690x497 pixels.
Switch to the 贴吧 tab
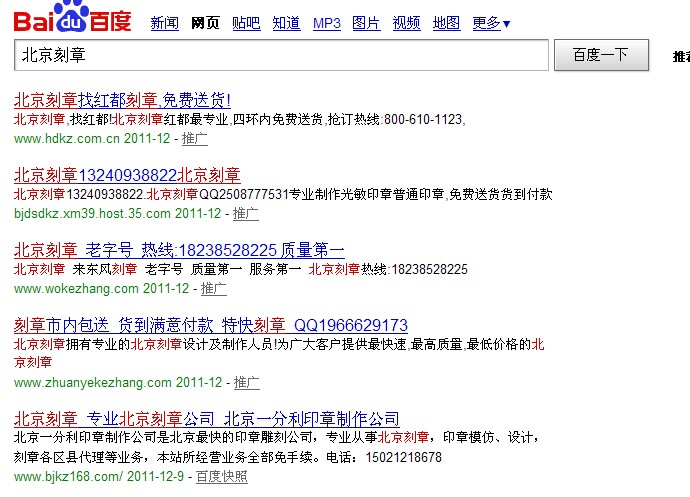tap(245, 23)
